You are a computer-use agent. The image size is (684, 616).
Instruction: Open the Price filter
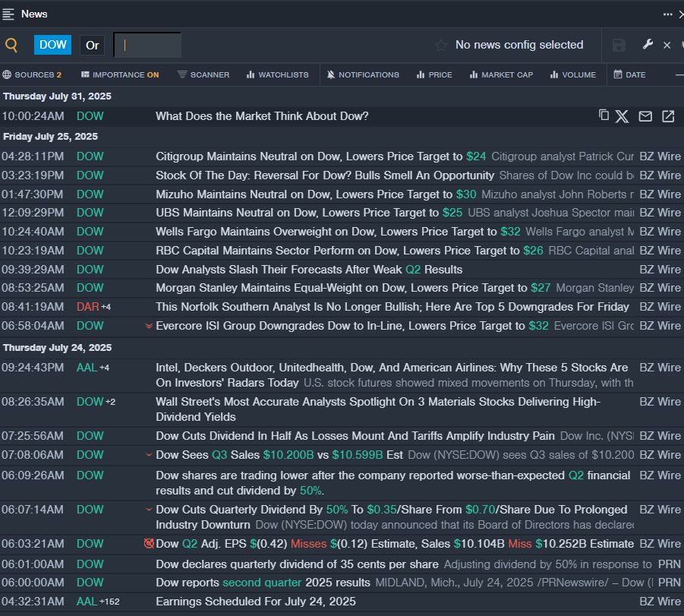[x=434, y=74]
